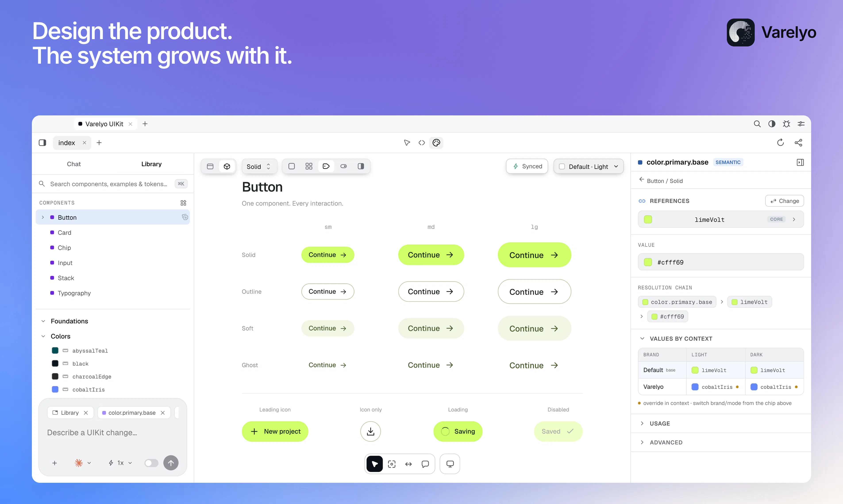Click the add-copy icon on Button row
Viewport: 843px width, 504px height.
pos(185,217)
